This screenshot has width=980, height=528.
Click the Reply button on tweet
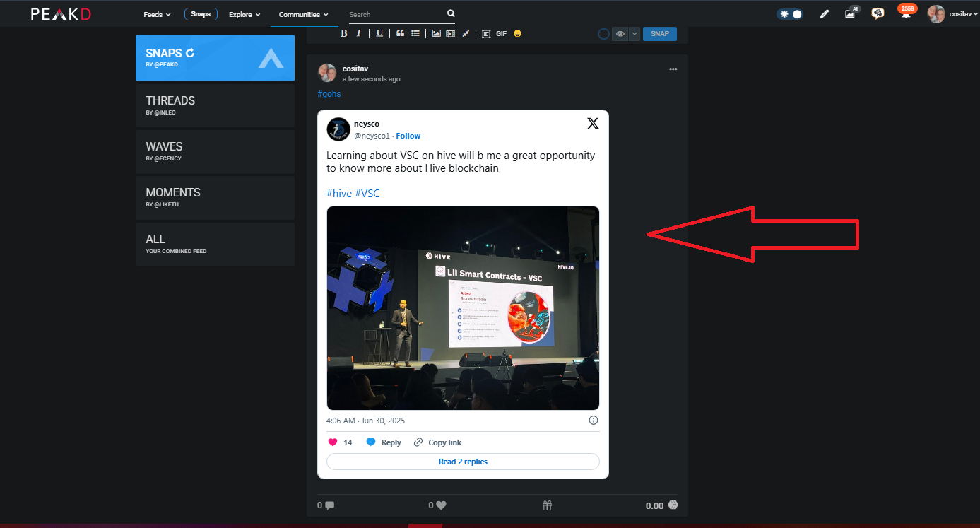point(384,442)
